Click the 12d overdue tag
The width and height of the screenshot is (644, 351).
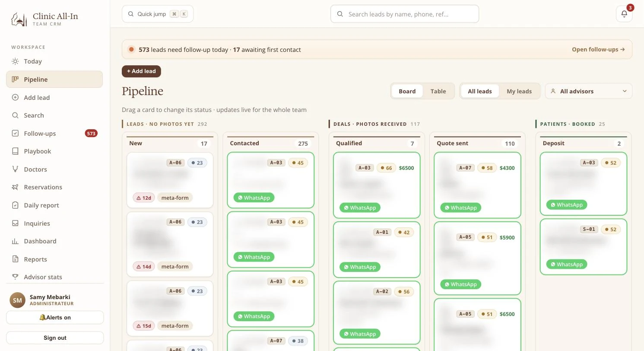click(x=144, y=198)
